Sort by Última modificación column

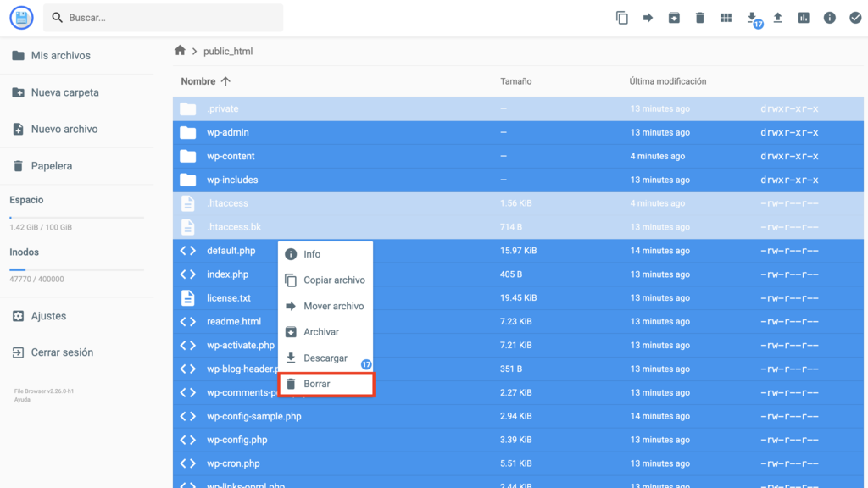tap(667, 81)
